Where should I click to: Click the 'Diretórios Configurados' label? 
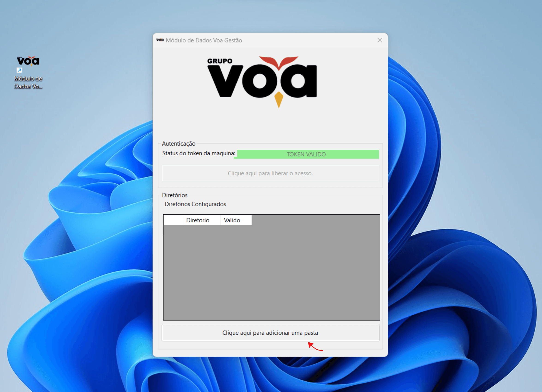pyautogui.click(x=195, y=204)
